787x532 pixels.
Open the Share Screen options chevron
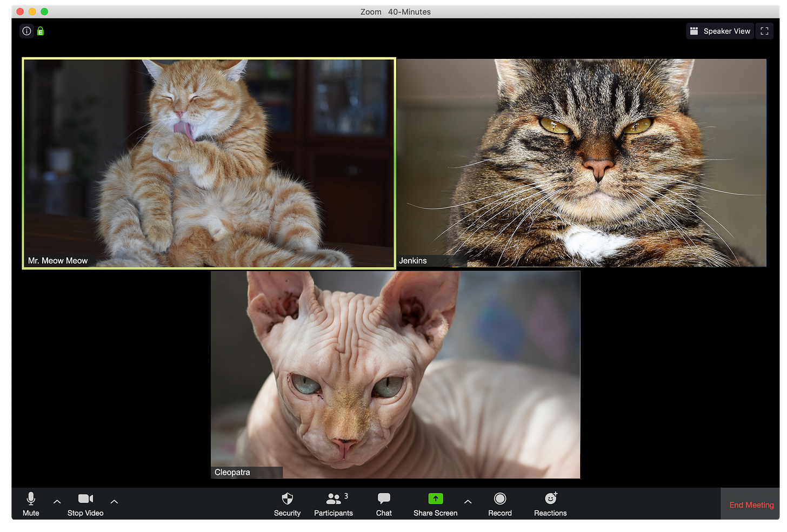tap(467, 501)
